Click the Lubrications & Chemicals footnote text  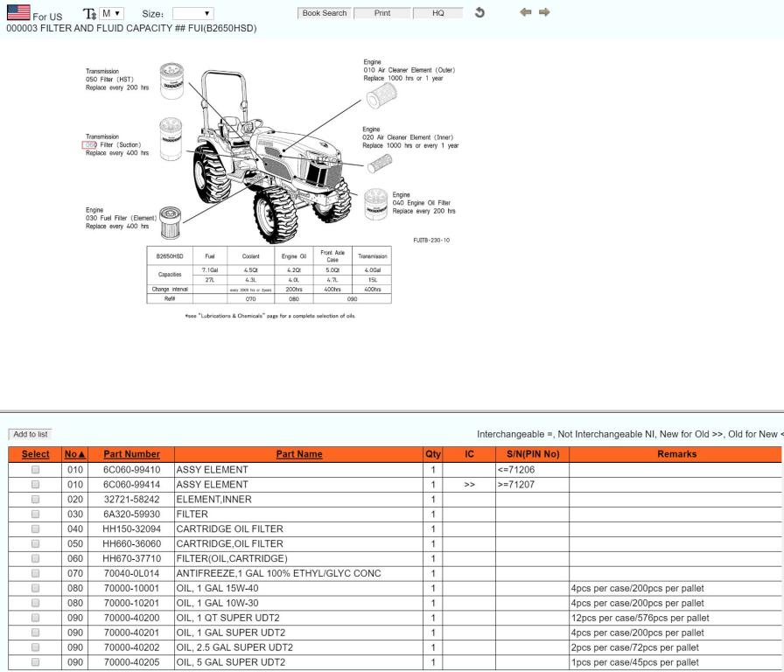pos(270,316)
